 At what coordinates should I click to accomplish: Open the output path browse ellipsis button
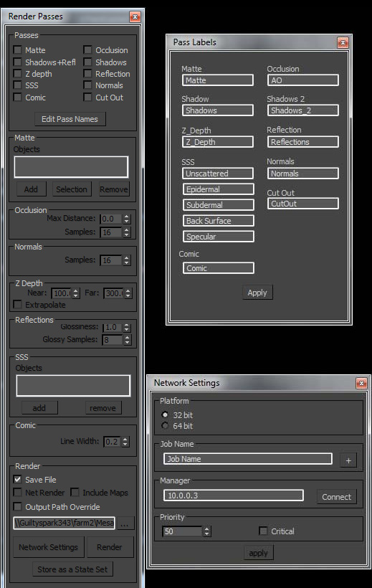tap(125, 523)
